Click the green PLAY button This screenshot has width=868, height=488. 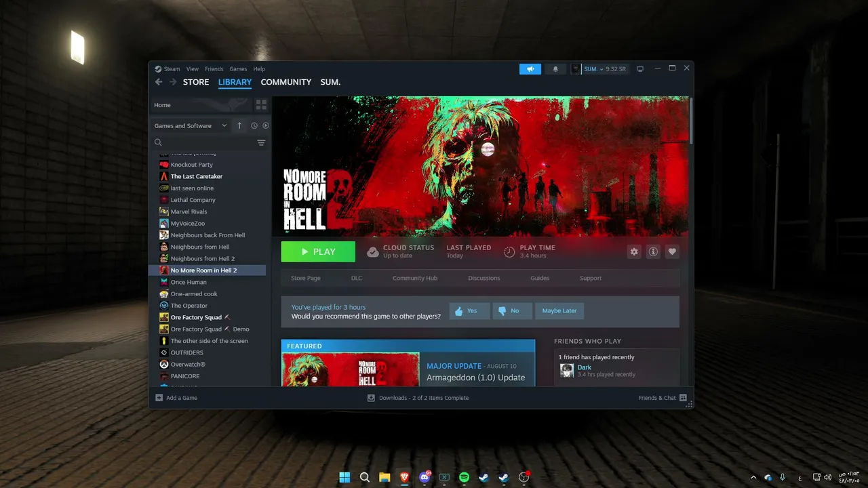pyautogui.click(x=318, y=251)
